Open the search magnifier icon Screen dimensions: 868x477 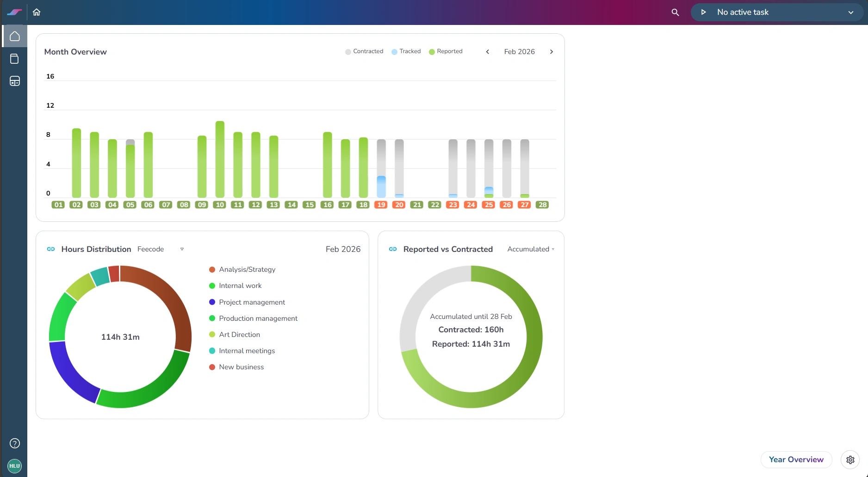tap(675, 12)
